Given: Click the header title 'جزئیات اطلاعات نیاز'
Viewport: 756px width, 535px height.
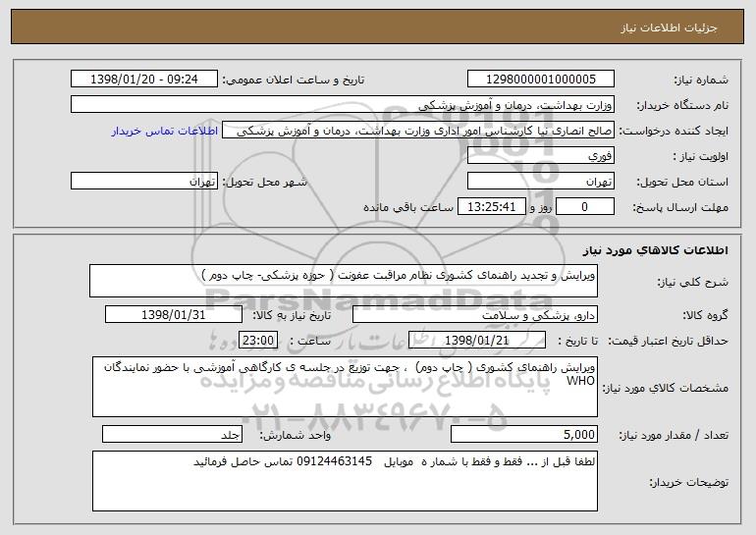Looking at the screenshot, I should click(x=669, y=27).
